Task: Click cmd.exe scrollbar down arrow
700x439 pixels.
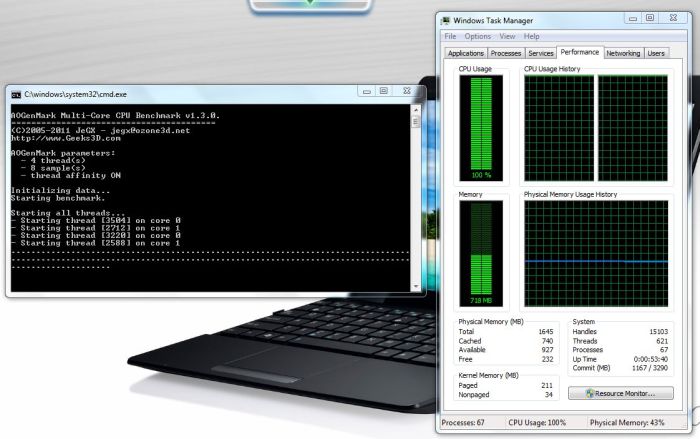Action: (416, 286)
